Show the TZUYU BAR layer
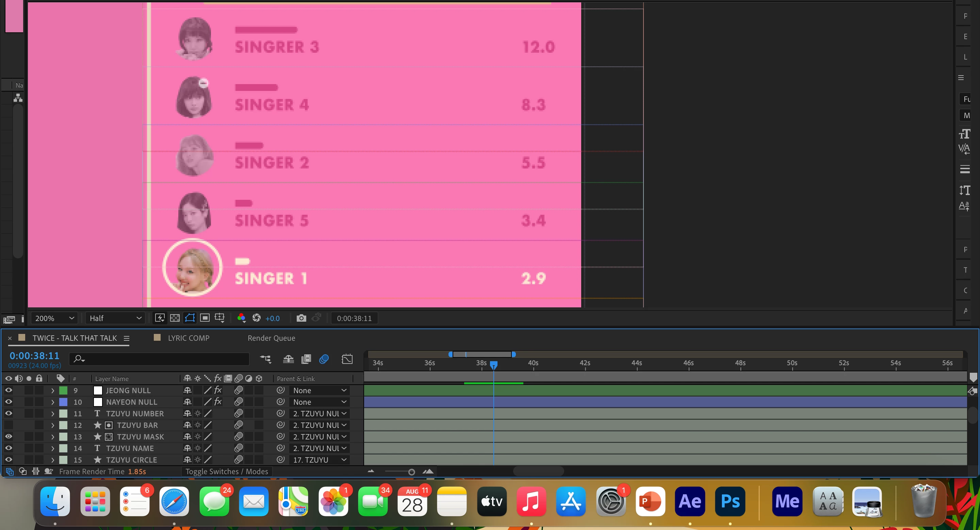Image resolution: width=980 pixels, height=530 pixels. (x=9, y=425)
